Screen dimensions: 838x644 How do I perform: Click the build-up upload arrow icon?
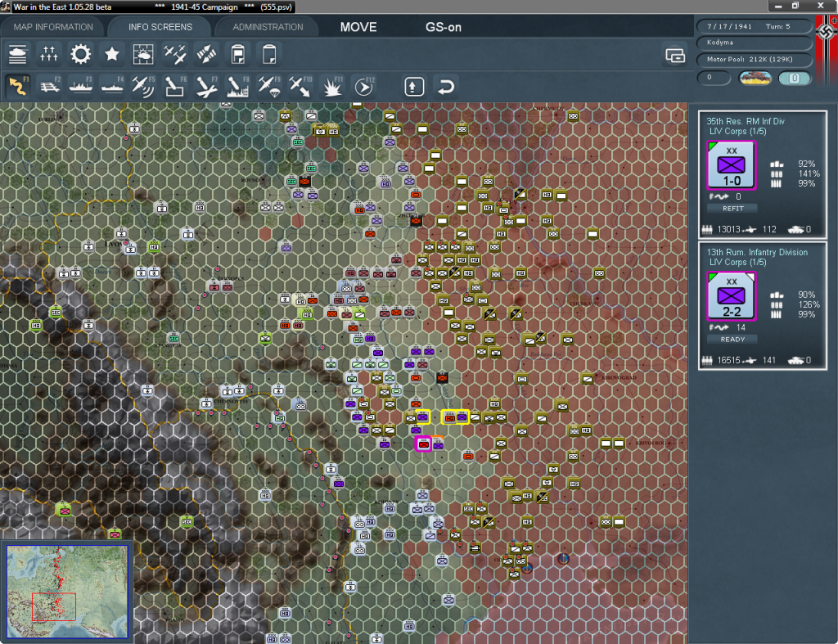414,87
